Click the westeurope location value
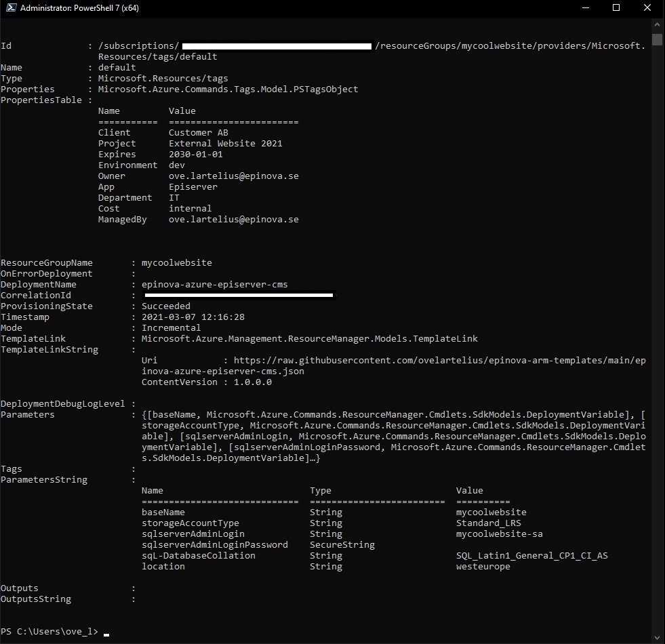The image size is (665, 644). tap(483, 567)
